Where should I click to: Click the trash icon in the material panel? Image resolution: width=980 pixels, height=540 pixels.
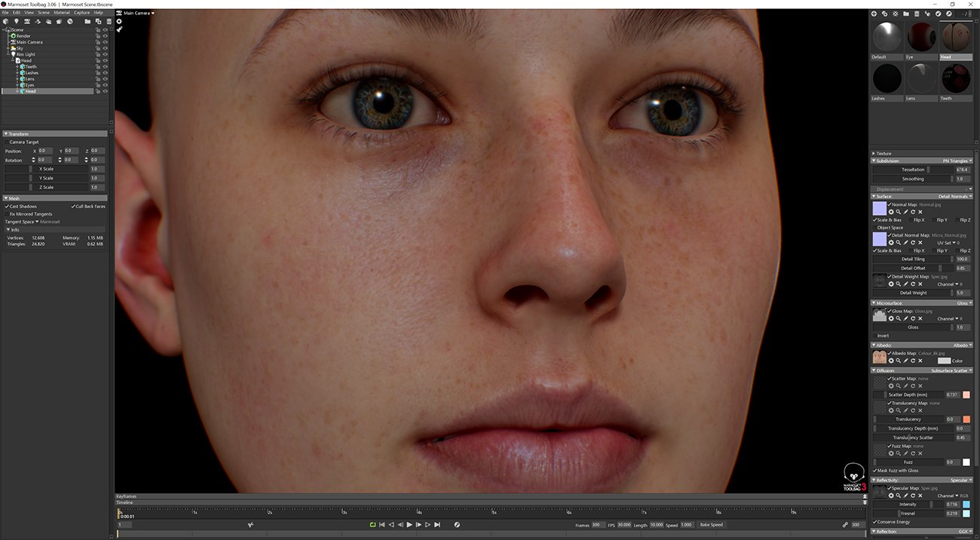click(918, 14)
